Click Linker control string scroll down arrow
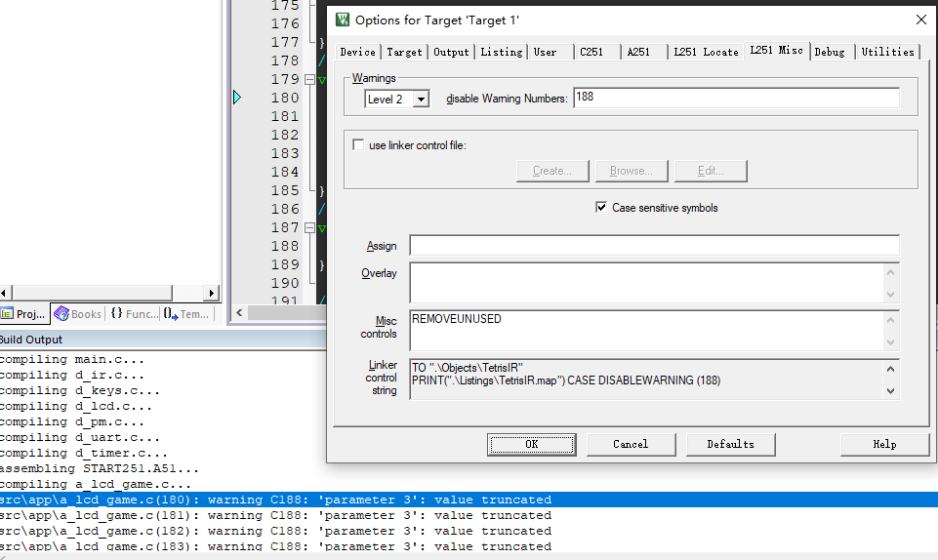The height and width of the screenshot is (560, 938). 891,391
